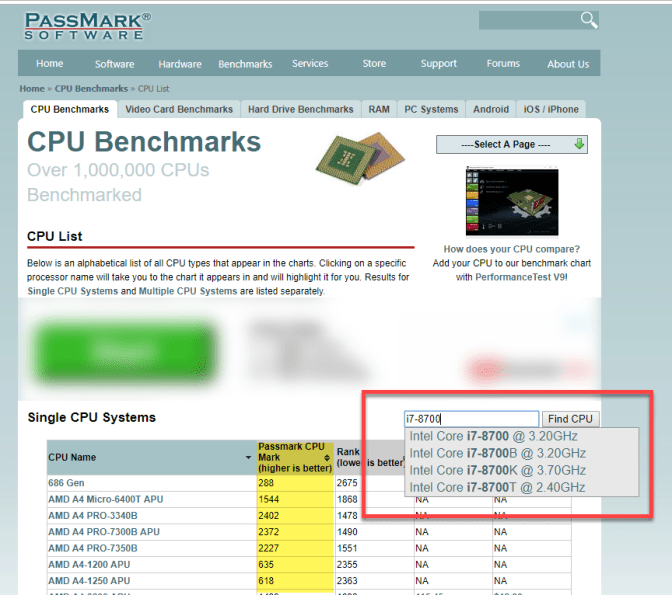Switch to RAM tab

coord(379,109)
